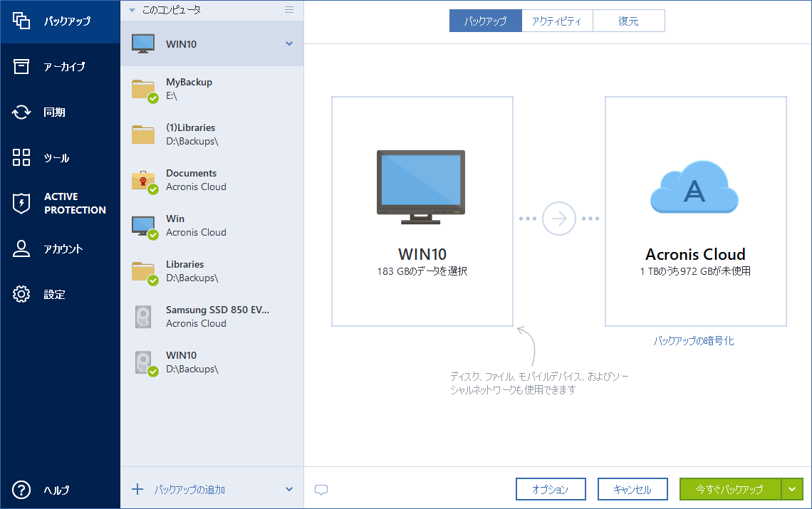The height and width of the screenshot is (509, 812).
Task: Click the (1)Libraries entry name
Action: click(191, 127)
